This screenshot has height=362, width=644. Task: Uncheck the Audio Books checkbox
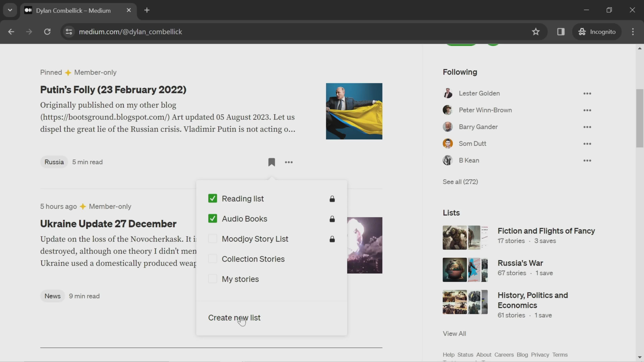pos(212,219)
